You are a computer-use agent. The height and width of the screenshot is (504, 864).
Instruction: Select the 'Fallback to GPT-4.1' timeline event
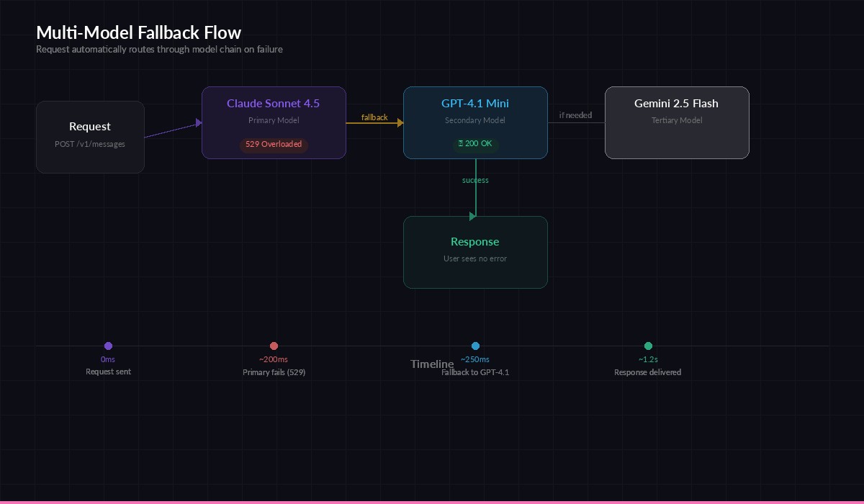[475, 372]
